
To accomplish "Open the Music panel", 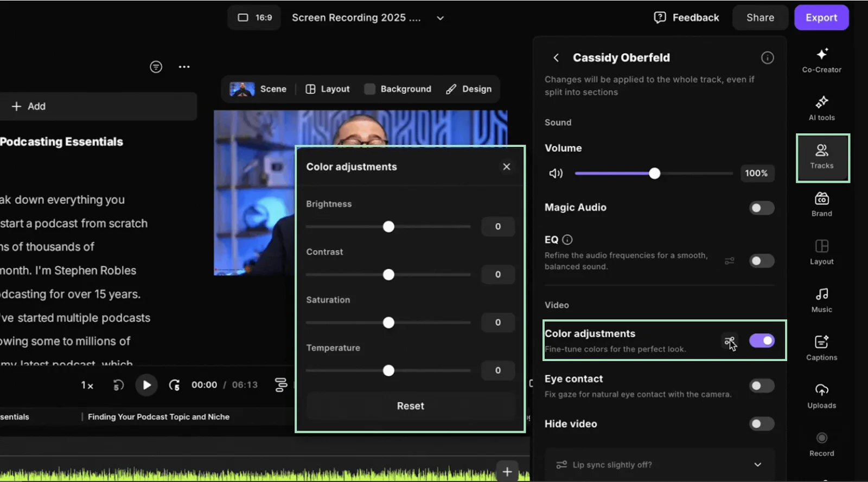I will 821,300.
